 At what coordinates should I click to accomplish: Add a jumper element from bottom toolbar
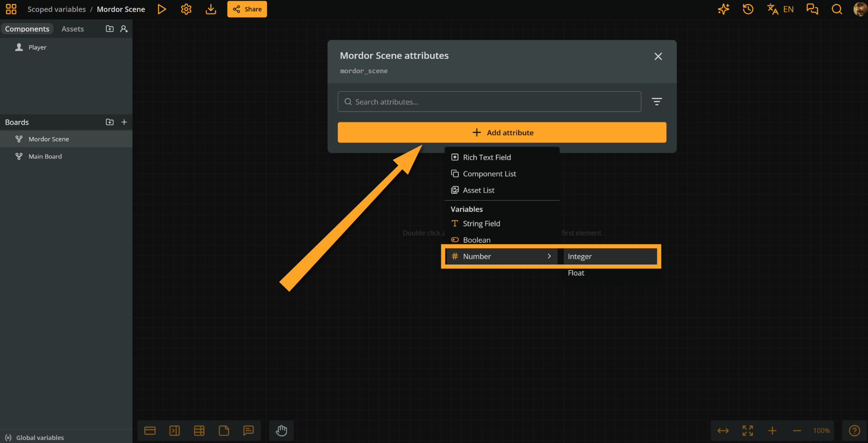175,431
